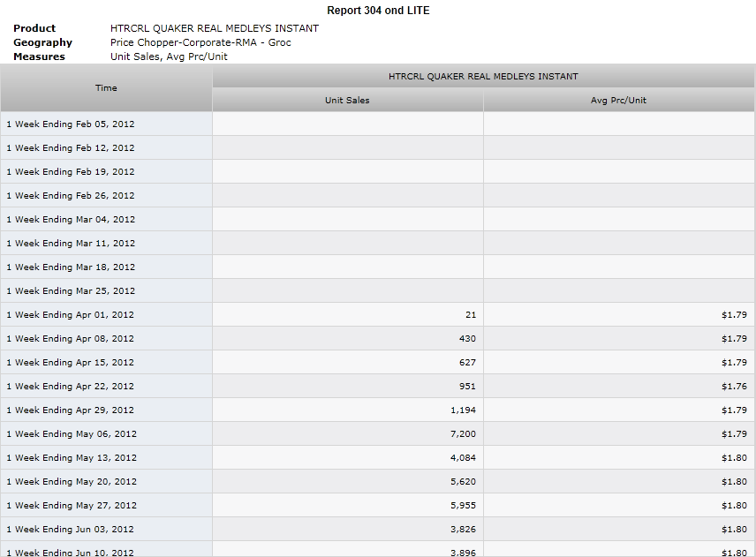Click the Measures label
The width and height of the screenshot is (756, 557).
tap(39, 56)
